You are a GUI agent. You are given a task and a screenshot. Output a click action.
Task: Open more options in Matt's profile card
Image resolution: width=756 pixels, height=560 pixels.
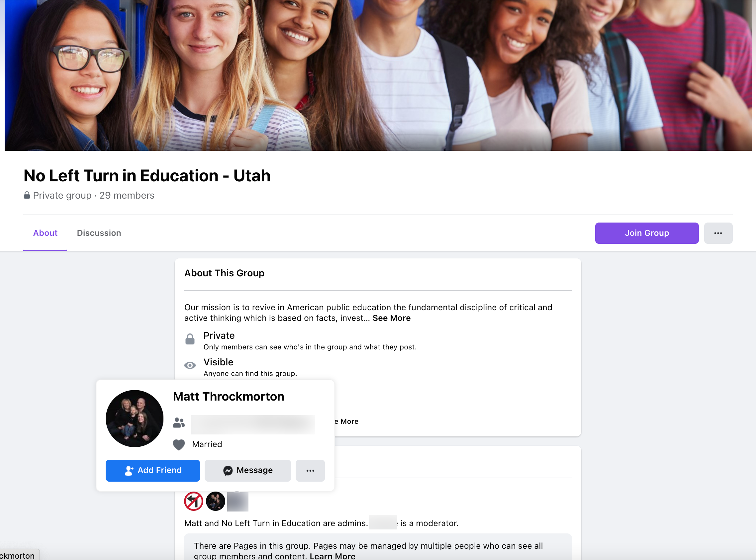click(x=310, y=471)
